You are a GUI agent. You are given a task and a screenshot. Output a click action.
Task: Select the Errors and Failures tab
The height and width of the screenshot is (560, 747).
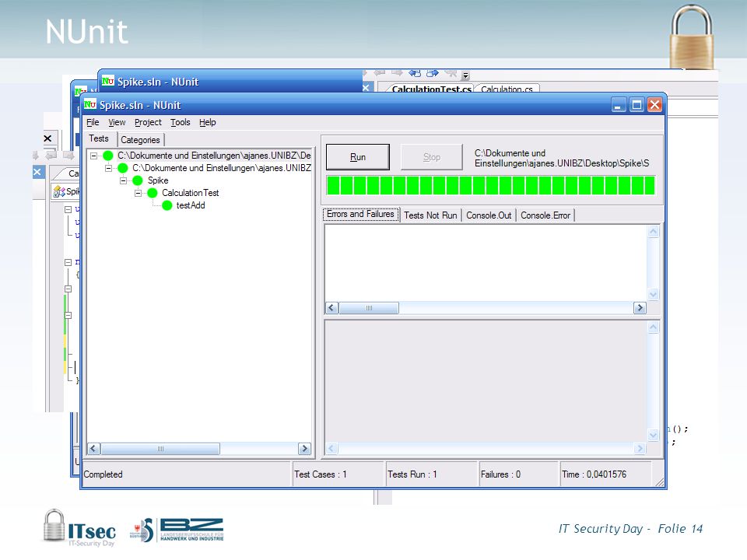(360, 215)
